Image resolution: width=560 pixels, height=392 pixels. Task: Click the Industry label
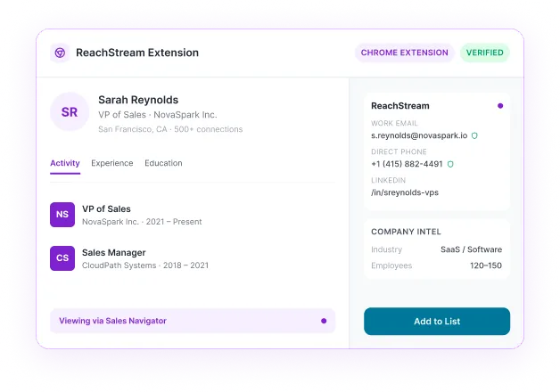(386, 249)
